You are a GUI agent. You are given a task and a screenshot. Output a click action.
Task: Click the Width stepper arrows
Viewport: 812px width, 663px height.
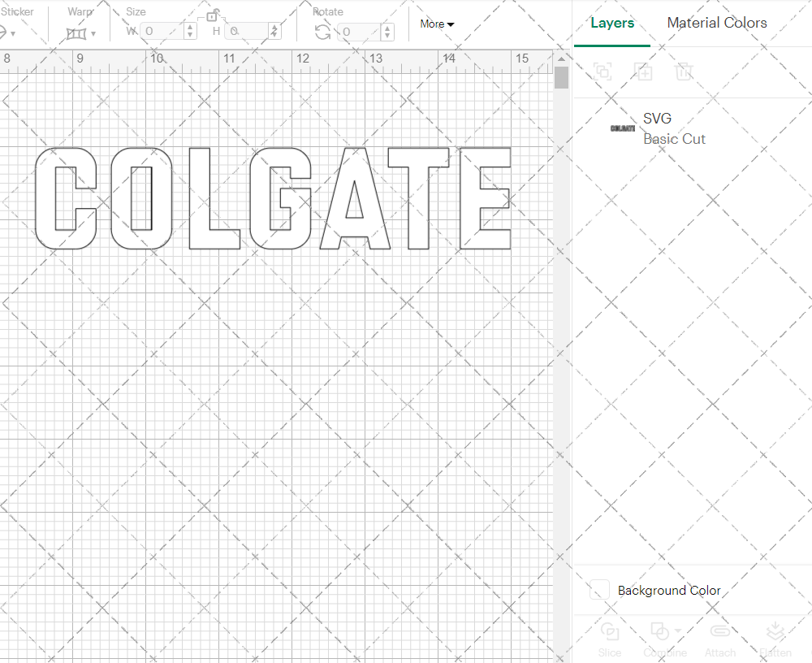click(x=190, y=31)
